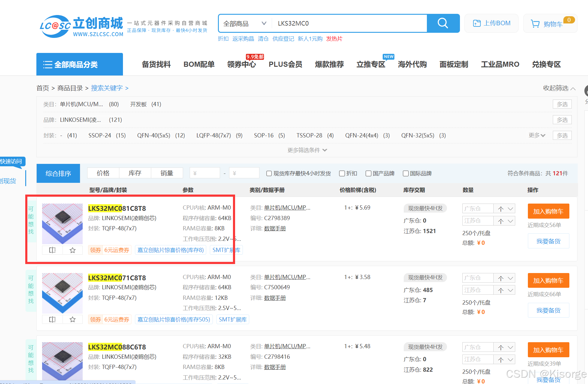Filter by 开发板 category
Image resolution: width=588 pixels, height=384 pixels.
point(145,104)
